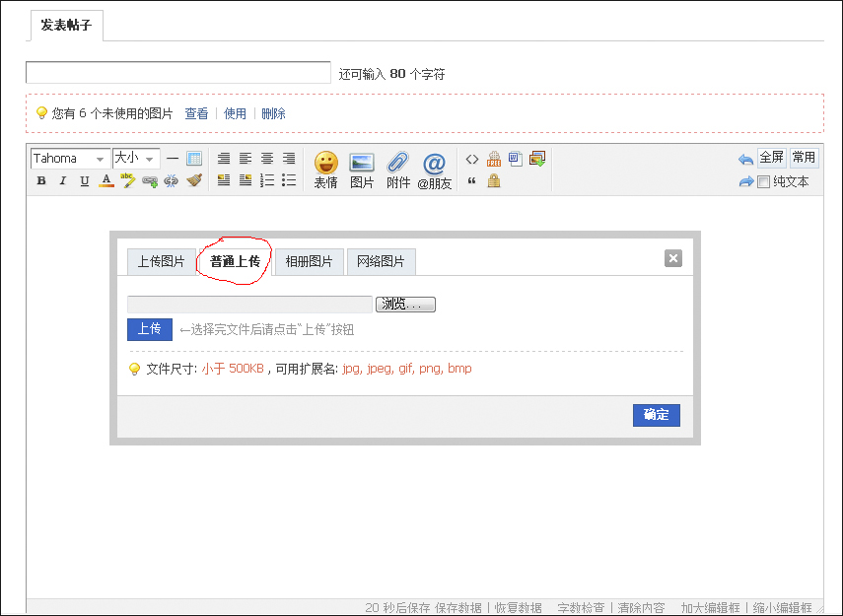The width and height of the screenshot is (843, 616).
Task: Toggle underline formatting
Action: tap(85, 180)
